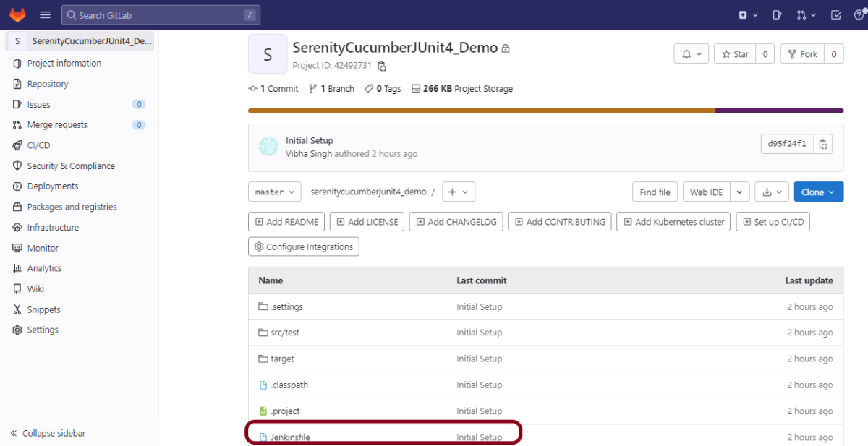The image size is (868, 446).
Task: Click the Find file button
Action: pyautogui.click(x=655, y=192)
